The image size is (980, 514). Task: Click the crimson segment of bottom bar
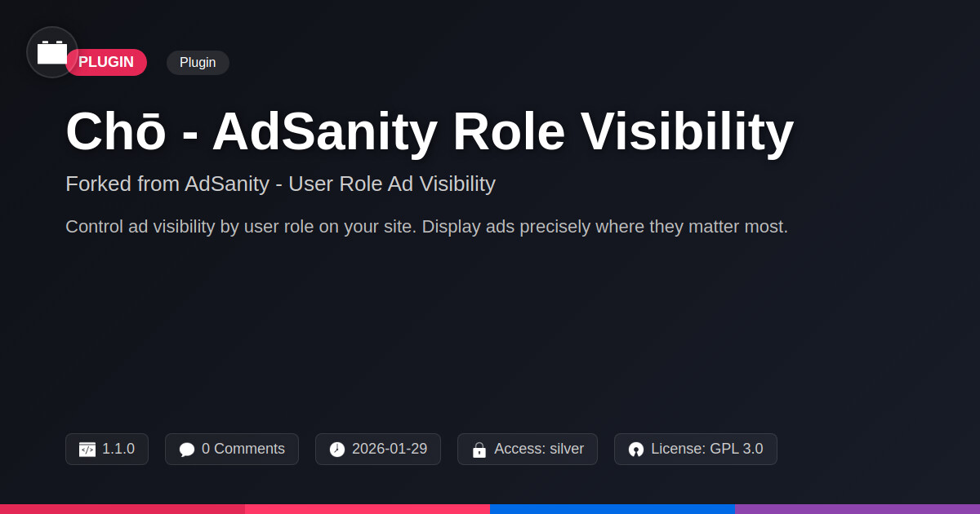(122, 508)
